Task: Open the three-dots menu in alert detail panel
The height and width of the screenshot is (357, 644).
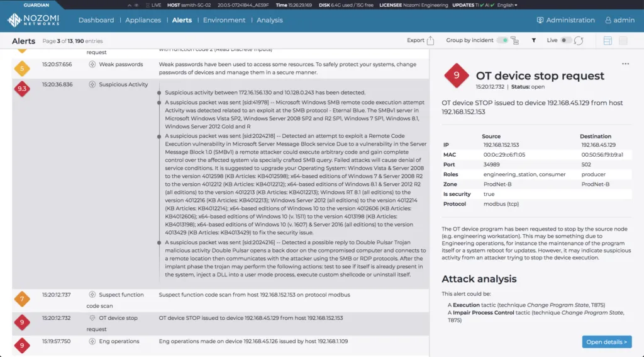Action: click(x=625, y=64)
